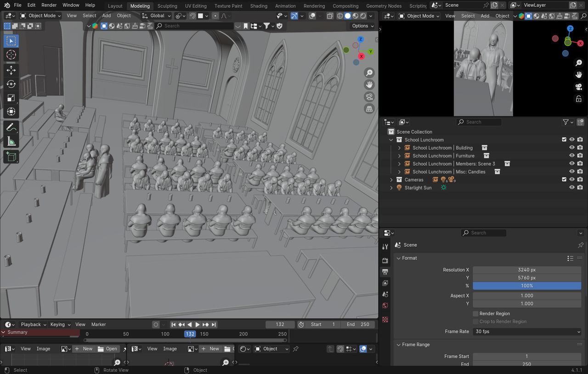The image size is (588, 374).
Task: Click the Resolution X input field
Action: [527, 270]
